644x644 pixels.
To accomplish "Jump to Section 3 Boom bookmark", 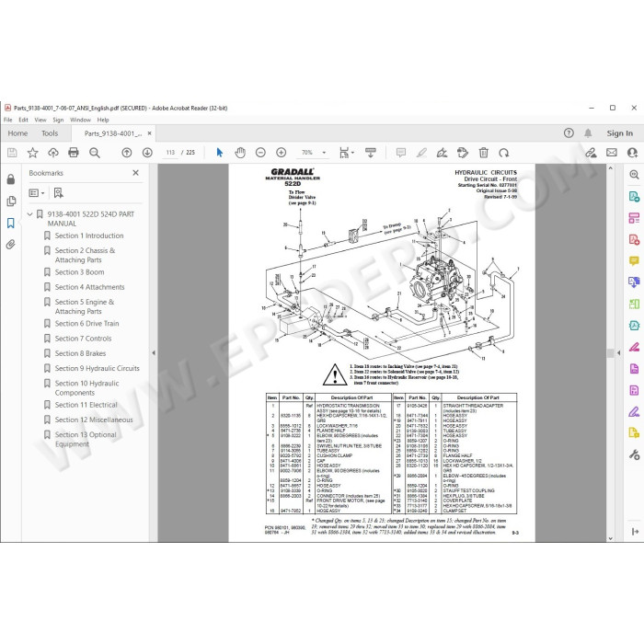I will 80,272.
